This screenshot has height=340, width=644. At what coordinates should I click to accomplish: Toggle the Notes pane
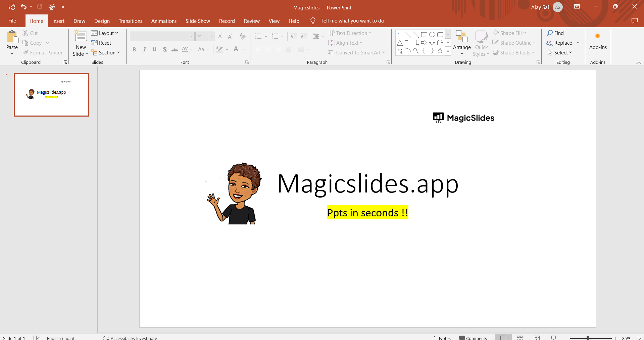coord(442,338)
